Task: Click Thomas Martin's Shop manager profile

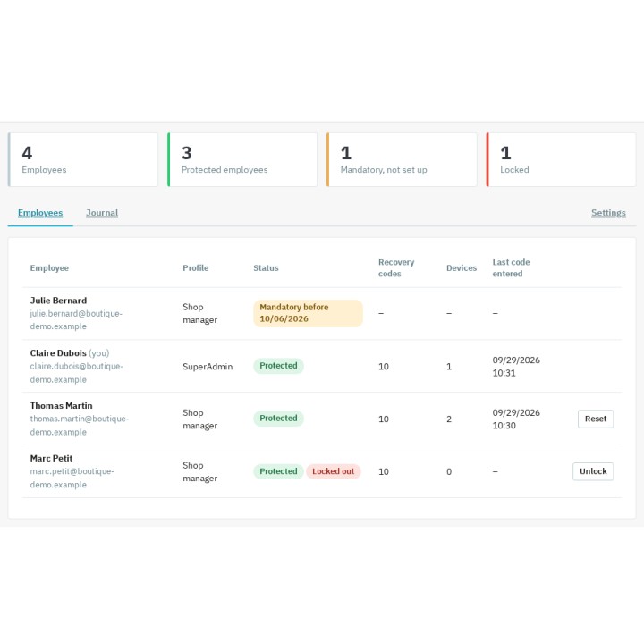Action: [200, 419]
